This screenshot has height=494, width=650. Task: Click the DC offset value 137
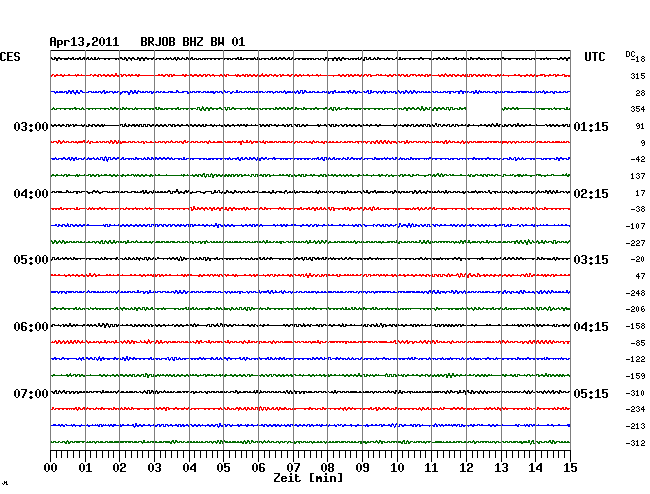pos(638,176)
